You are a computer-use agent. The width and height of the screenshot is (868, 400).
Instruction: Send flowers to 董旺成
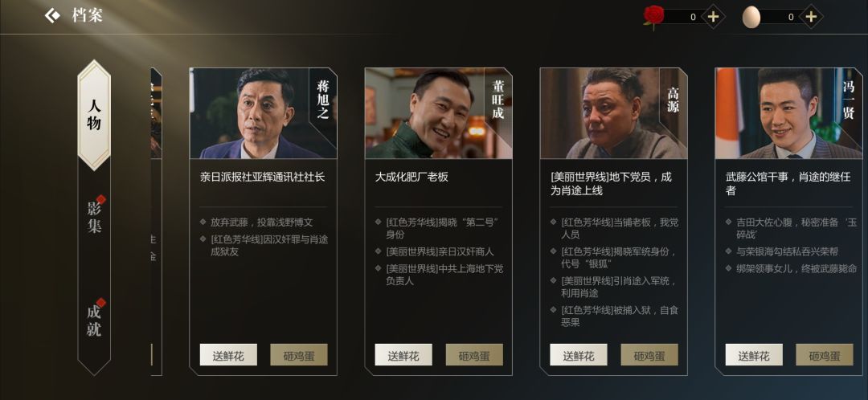tap(403, 355)
